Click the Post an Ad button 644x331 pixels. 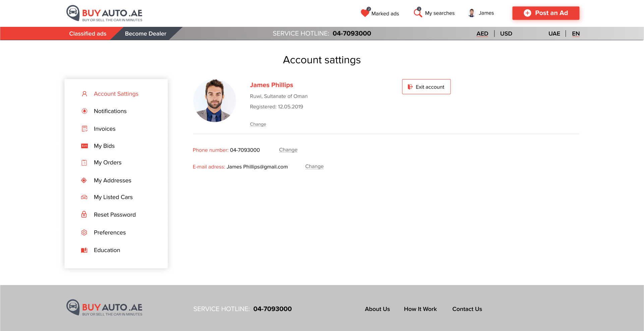[546, 13]
